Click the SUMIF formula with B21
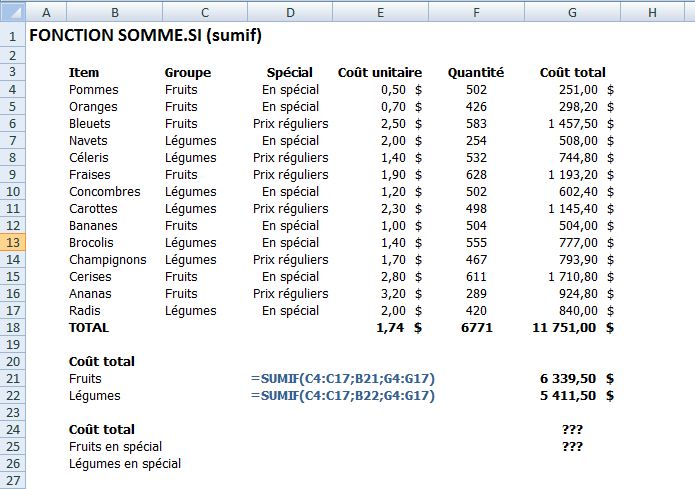The image size is (695, 489). (x=343, y=379)
